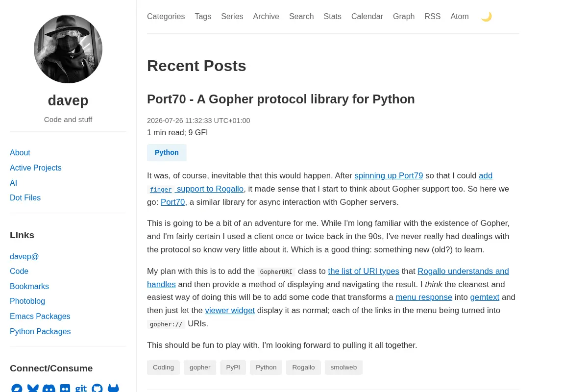Follow the Port70 inline link
Viewport: 588px width, 392px height.
(x=173, y=202)
